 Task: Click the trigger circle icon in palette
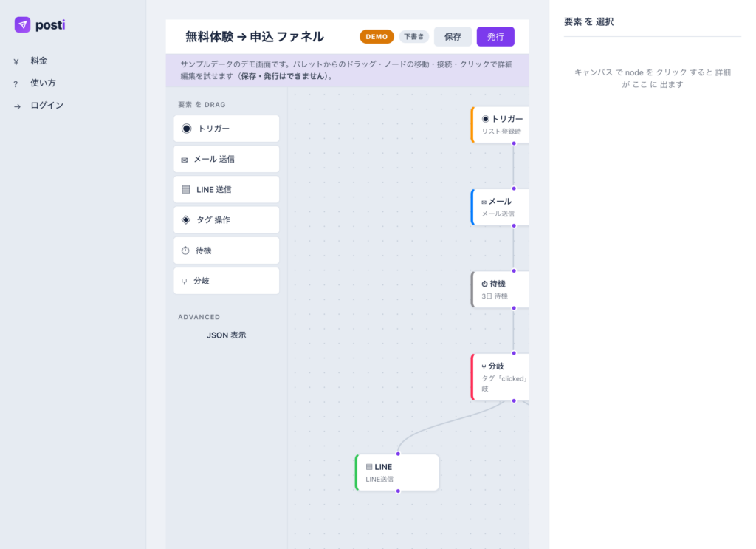click(187, 129)
